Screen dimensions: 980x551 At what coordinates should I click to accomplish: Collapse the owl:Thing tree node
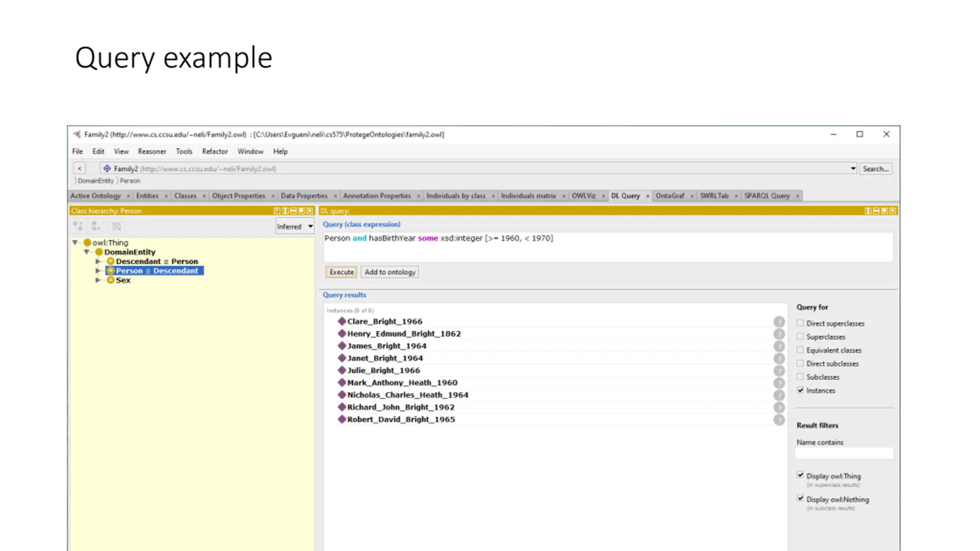coord(75,242)
